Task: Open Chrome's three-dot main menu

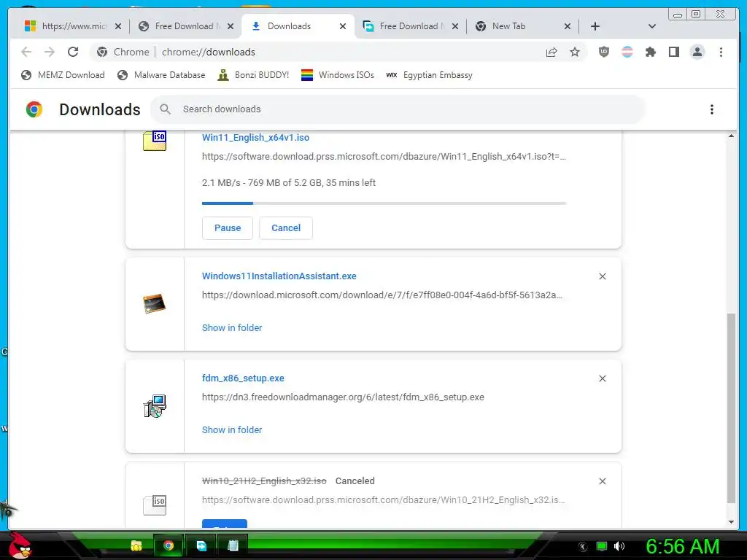Action: tap(721, 52)
